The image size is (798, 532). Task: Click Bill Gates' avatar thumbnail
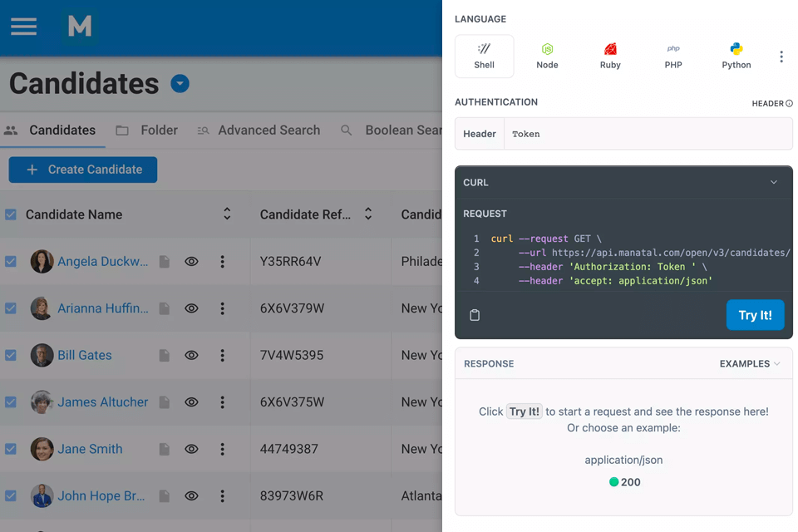coord(42,355)
